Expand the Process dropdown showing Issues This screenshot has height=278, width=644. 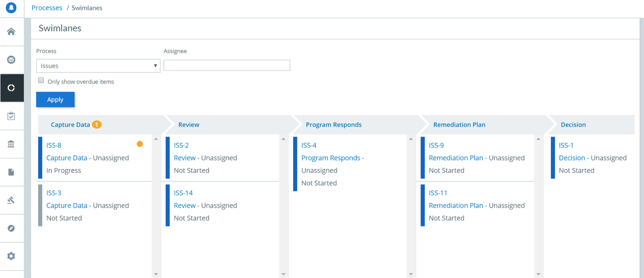98,66
